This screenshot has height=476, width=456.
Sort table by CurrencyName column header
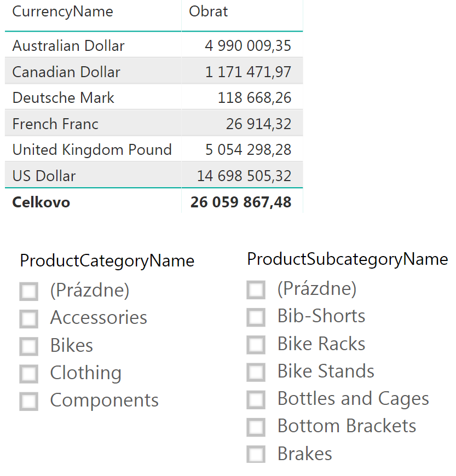pyautogui.click(x=62, y=11)
